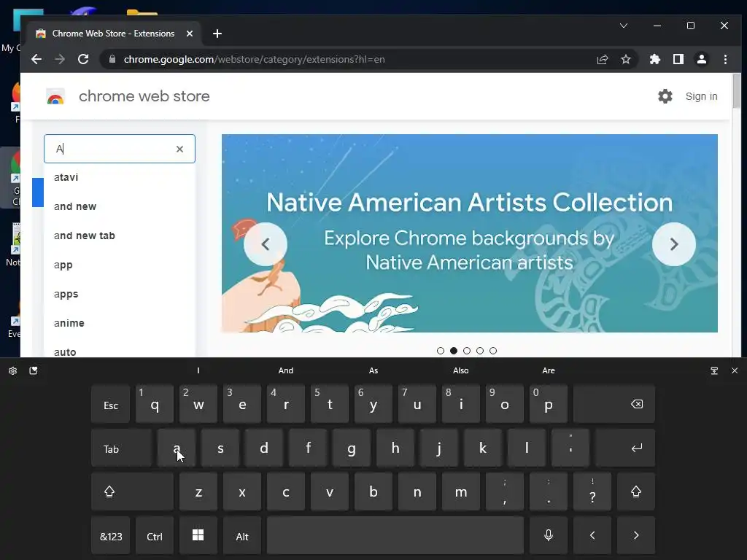
Task: Tap the Esc key
Action: click(111, 404)
